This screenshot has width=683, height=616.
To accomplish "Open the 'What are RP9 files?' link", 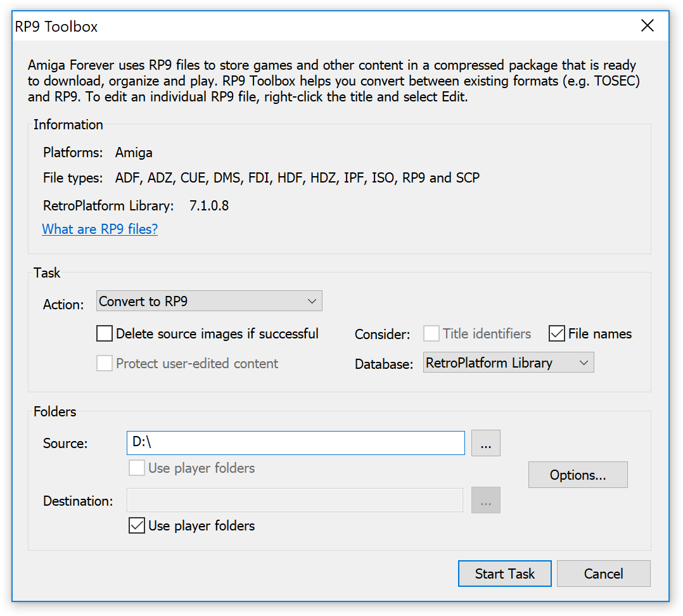I will point(99,229).
